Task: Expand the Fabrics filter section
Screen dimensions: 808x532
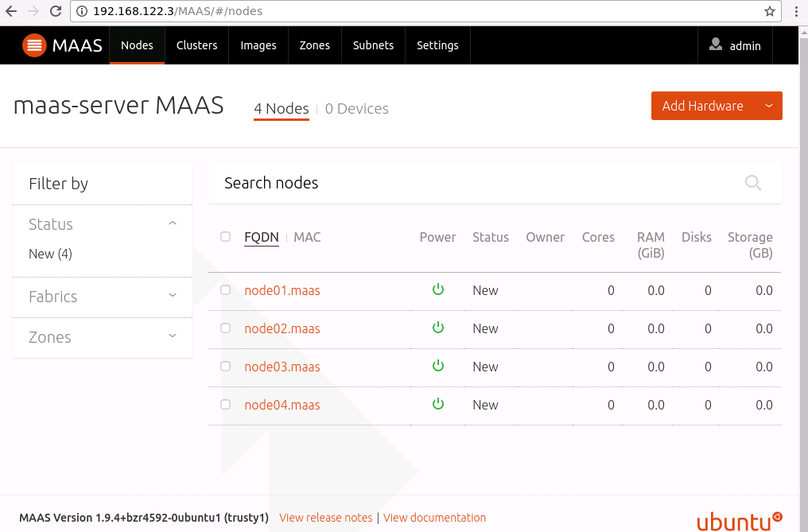Action: click(x=173, y=295)
